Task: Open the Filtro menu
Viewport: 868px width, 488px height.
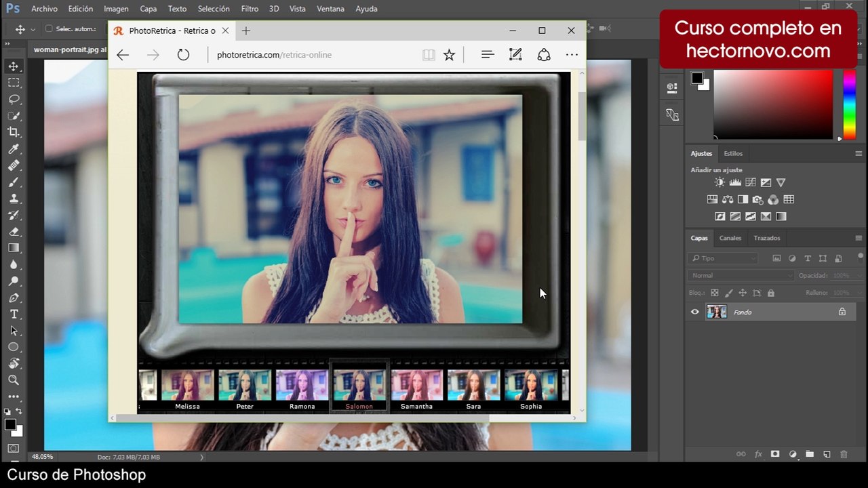Action: (250, 9)
